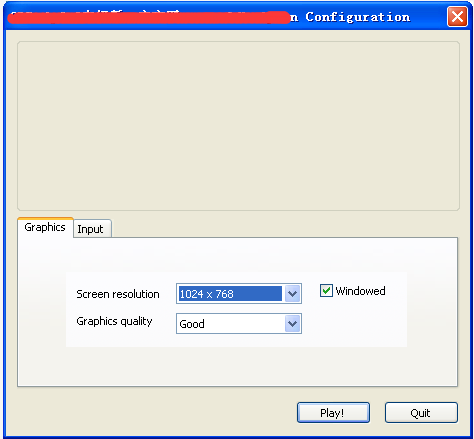Click the Windowed label text
This screenshot has width=474, height=439.
(360, 291)
